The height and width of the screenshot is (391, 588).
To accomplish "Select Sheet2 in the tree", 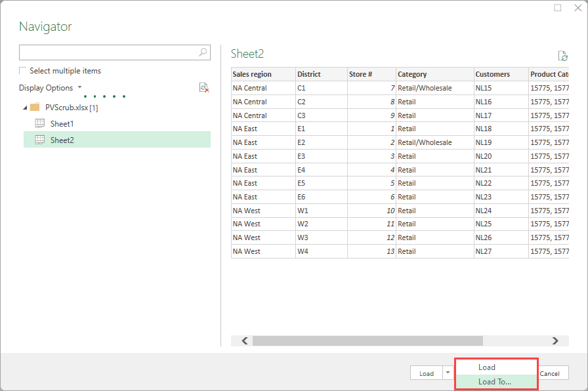I will (117, 140).
